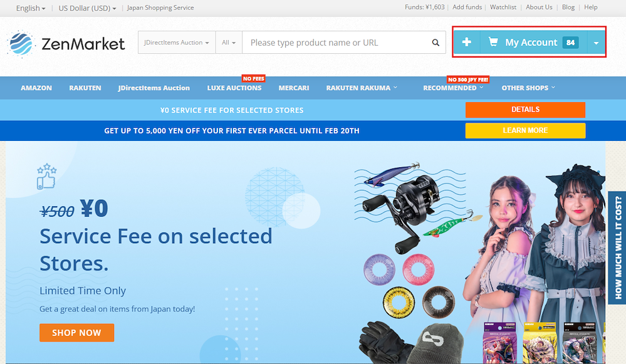Open the Add funds link
This screenshot has height=364, width=626.
467,7
